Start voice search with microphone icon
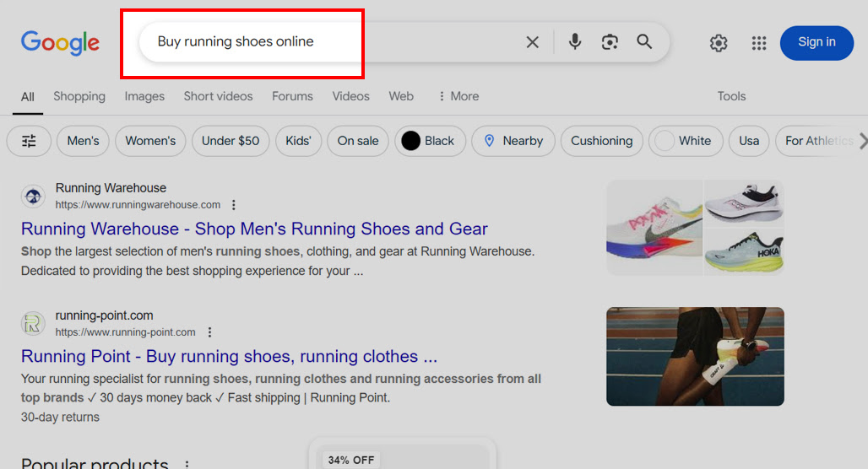Image resolution: width=868 pixels, height=469 pixels. coord(575,41)
